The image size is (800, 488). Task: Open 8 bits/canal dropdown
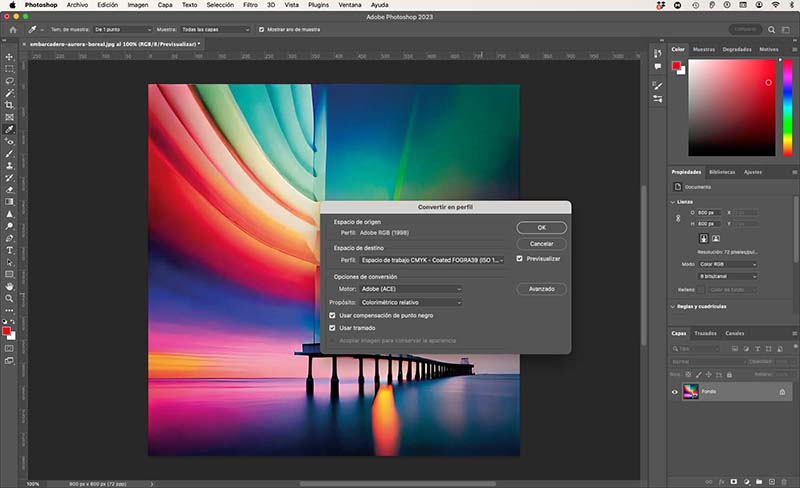pos(728,276)
